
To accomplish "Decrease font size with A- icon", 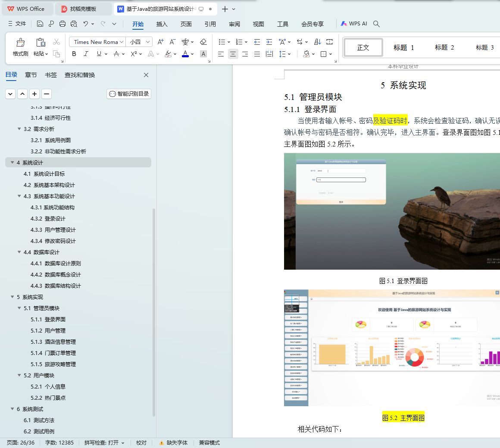I will (x=172, y=42).
